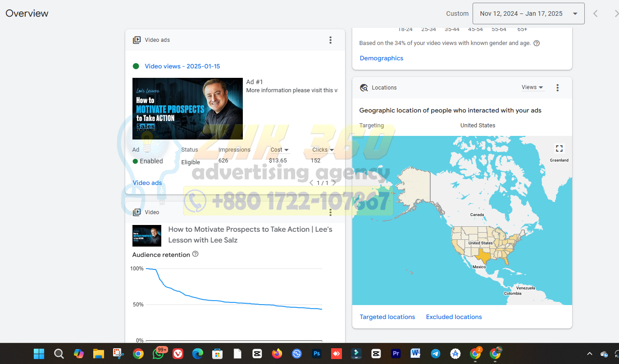Open Excluded locations
The height and width of the screenshot is (364, 619).
[x=454, y=317]
